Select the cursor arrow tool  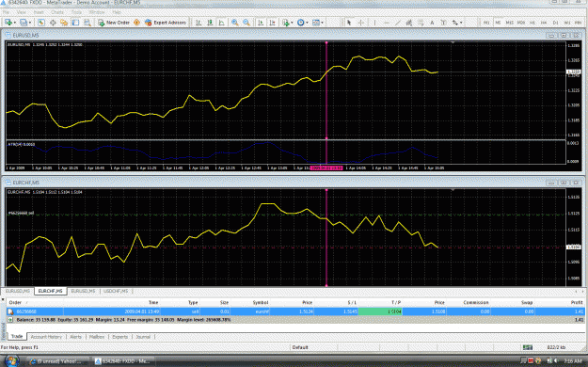click(x=349, y=23)
